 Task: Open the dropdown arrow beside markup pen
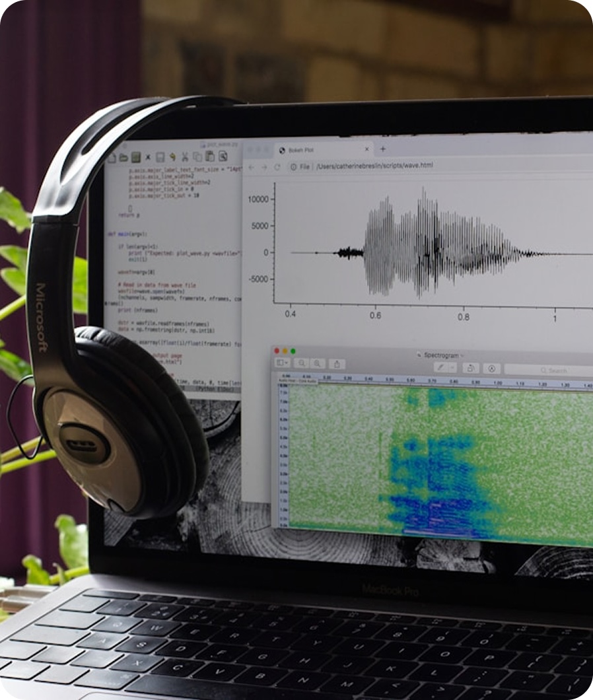452,367
